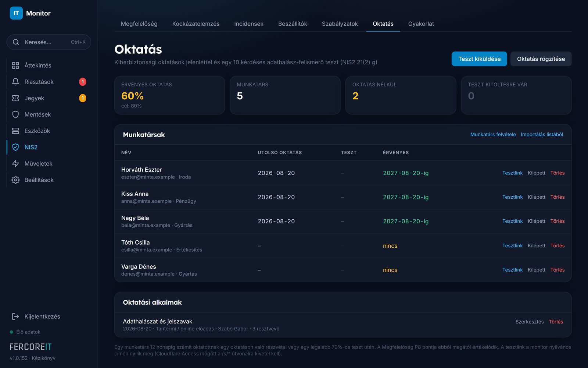Click the Eszközök server icon
The width and height of the screenshot is (588, 368).
click(15, 131)
